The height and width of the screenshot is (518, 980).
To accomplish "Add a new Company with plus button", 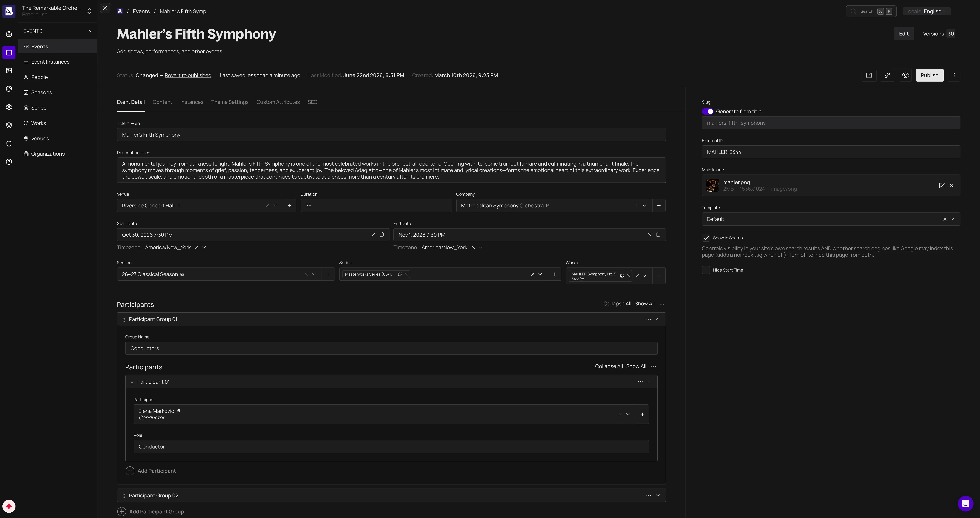I will tap(659, 206).
